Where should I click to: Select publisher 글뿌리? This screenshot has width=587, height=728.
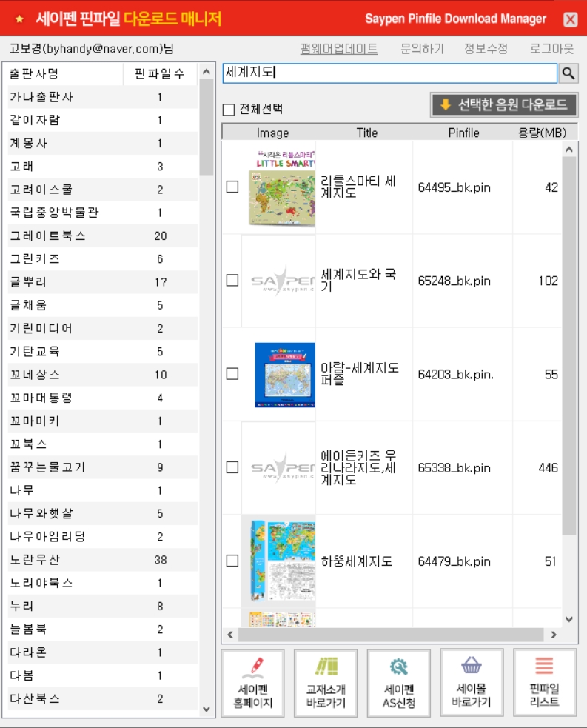point(103,282)
